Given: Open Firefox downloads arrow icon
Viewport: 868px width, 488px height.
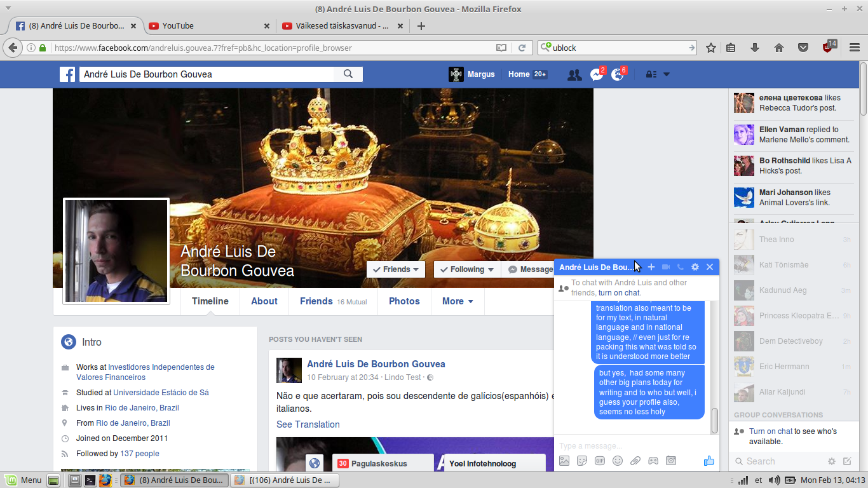Looking at the screenshot, I should (755, 48).
